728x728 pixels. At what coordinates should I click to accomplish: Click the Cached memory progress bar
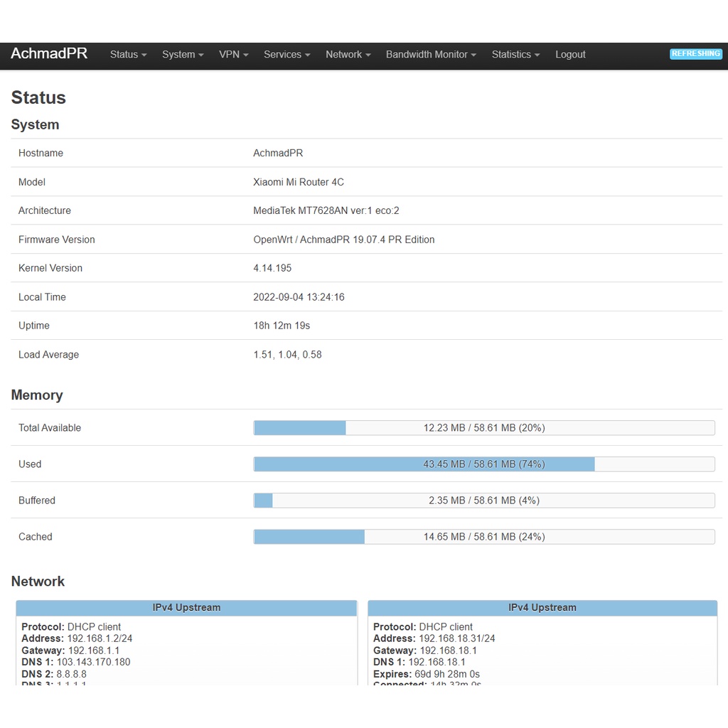(483, 537)
